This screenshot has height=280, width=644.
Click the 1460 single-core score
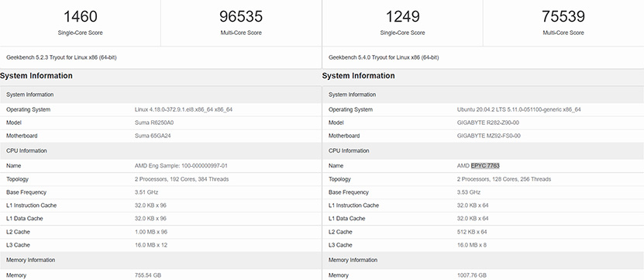tap(80, 17)
